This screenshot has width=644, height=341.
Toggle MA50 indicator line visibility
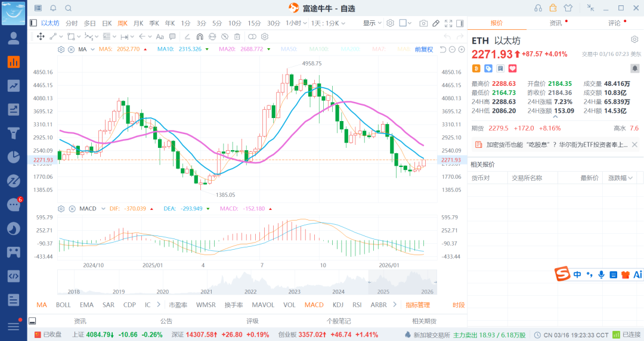[x=289, y=49]
